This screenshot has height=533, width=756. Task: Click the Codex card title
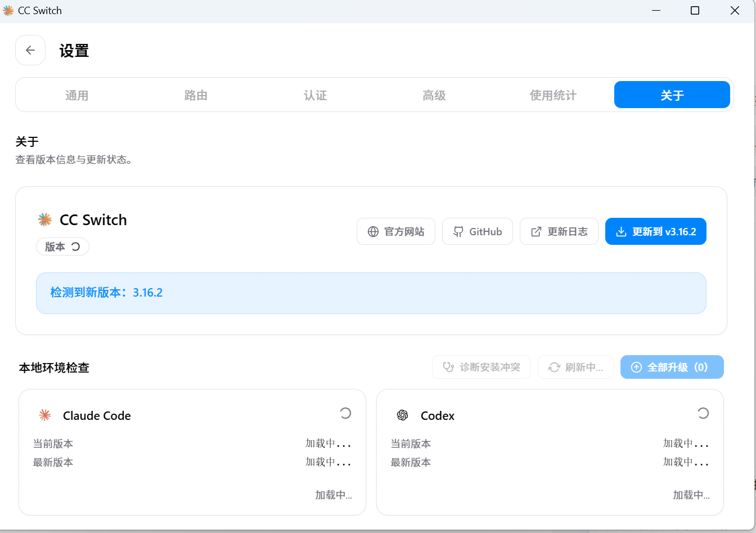click(x=438, y=415)
